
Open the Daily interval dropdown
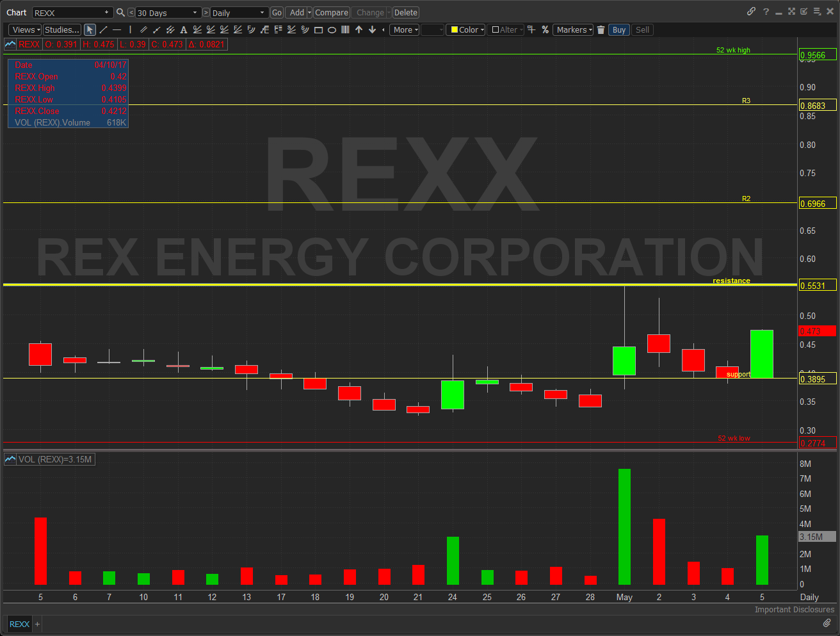(x=240, y=13)
